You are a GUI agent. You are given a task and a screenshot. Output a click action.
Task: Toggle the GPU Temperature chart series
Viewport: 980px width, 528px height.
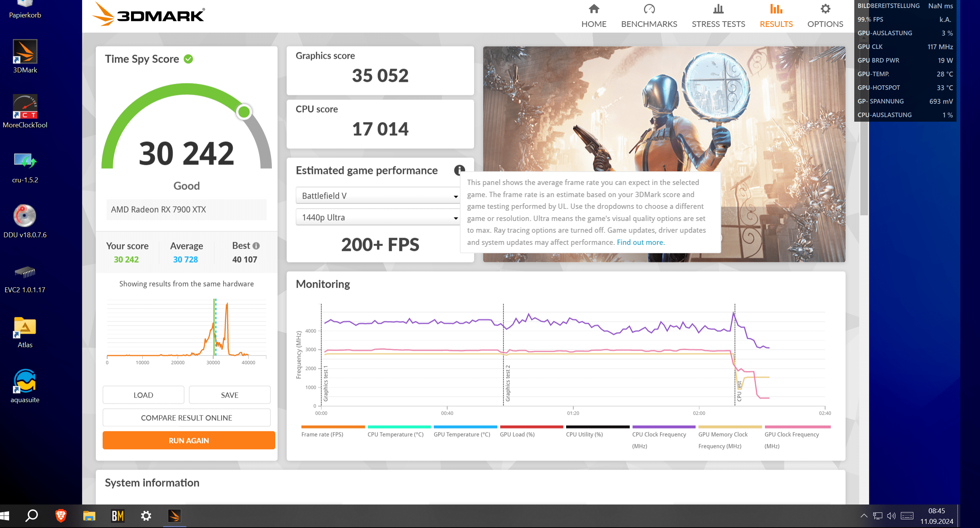462,434
